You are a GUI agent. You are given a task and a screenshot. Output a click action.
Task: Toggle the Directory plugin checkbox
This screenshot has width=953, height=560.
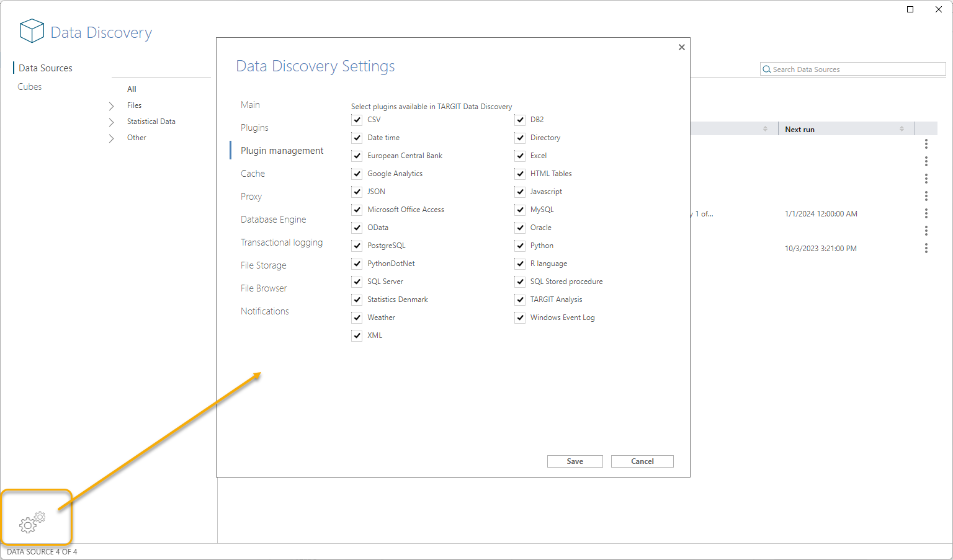[x=520, y=138]
